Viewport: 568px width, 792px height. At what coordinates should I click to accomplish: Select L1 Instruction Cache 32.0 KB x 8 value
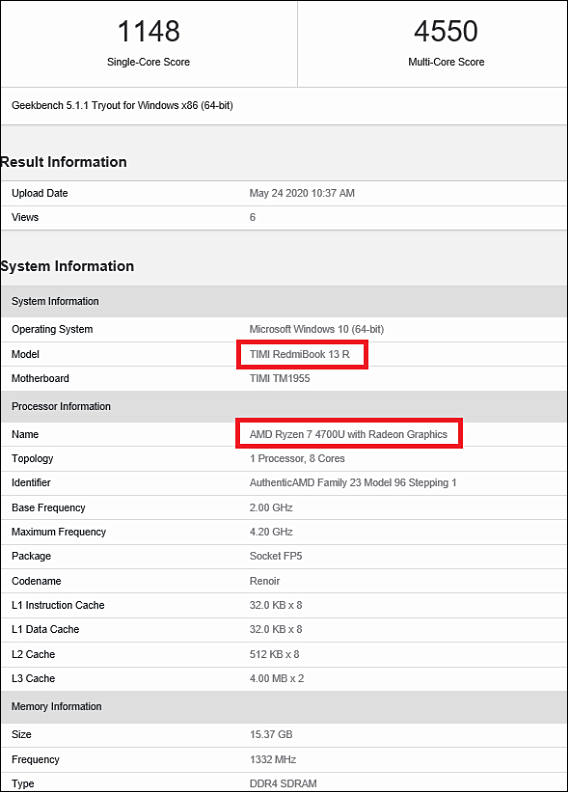[276, 606]
